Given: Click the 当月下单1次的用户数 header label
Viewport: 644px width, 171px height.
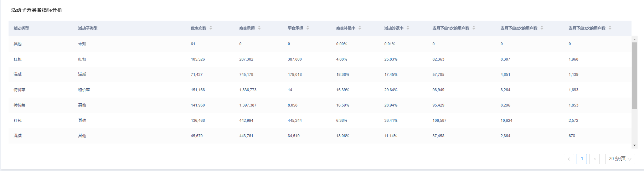Looking at the screenshot, I should pyautogui.click(x=451, y=28).
